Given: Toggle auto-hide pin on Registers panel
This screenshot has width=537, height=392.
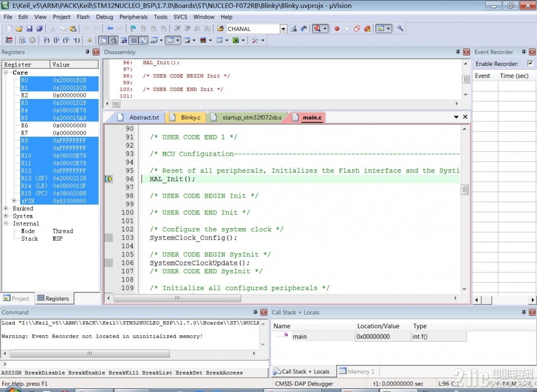Looking at the screenshot, I should click(87, 52).
